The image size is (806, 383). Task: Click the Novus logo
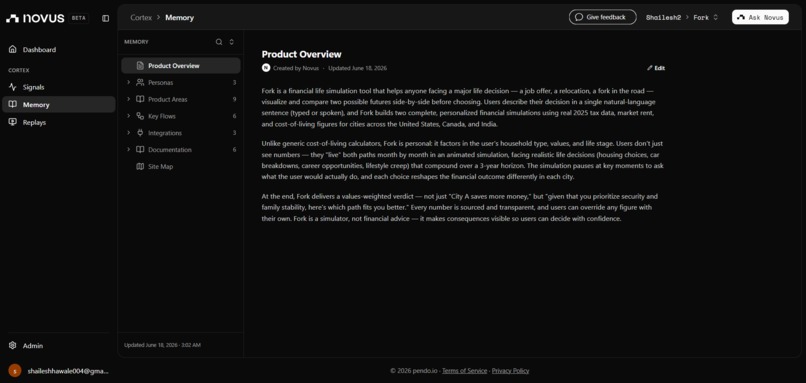tap(35, 18)
